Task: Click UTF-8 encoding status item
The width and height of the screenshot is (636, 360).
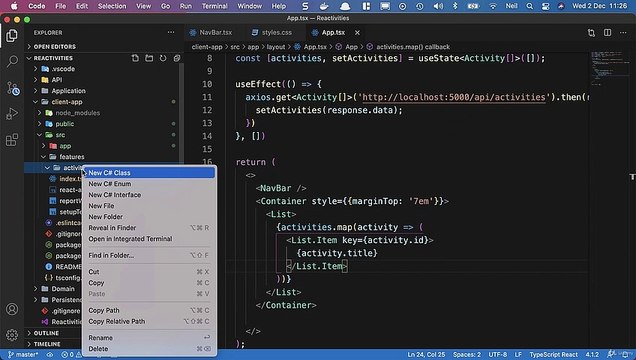Action: tap(498, 355)
